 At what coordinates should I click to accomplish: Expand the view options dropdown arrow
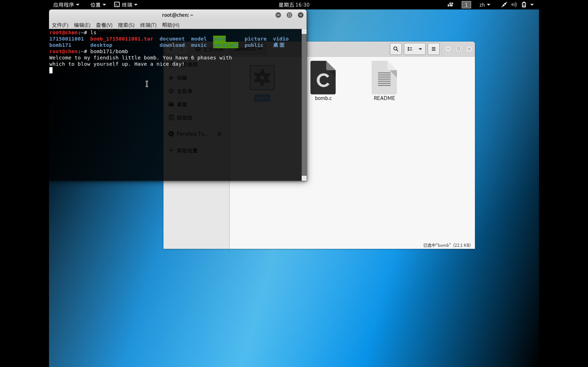point(420,49)
